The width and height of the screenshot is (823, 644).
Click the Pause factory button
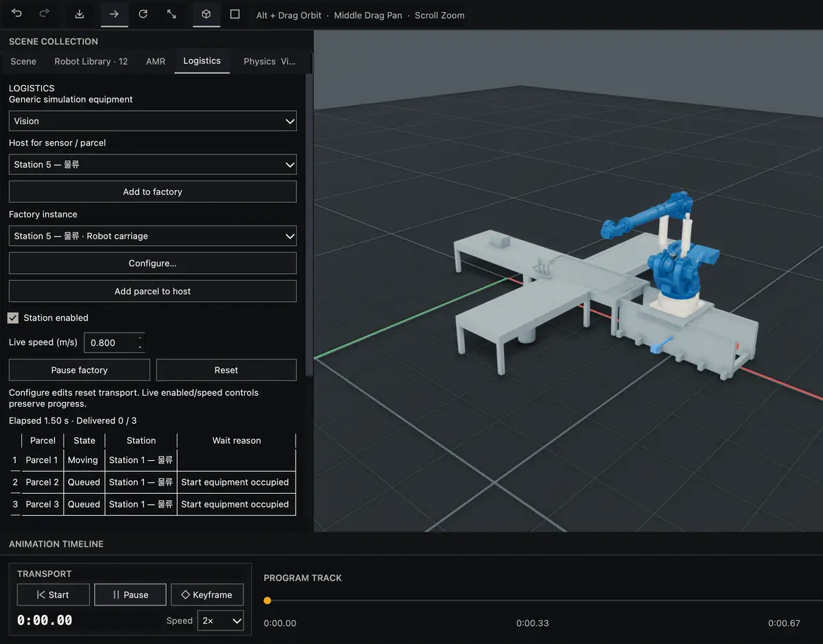[x=80, y=370]
